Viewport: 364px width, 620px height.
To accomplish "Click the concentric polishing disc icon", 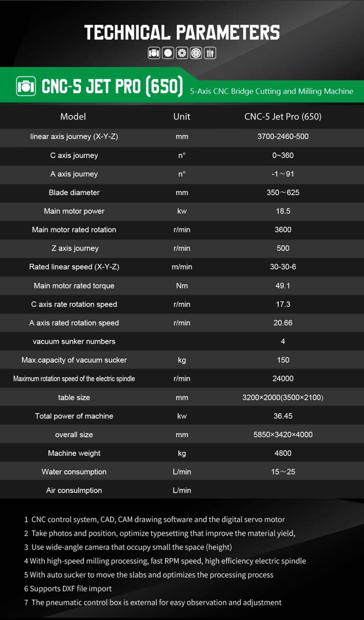I will pos(196,53).
